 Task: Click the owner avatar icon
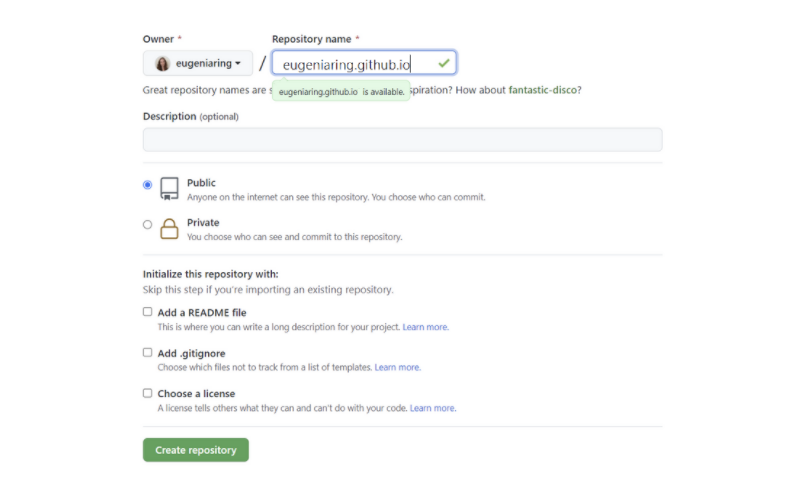(x=162, y=64)
